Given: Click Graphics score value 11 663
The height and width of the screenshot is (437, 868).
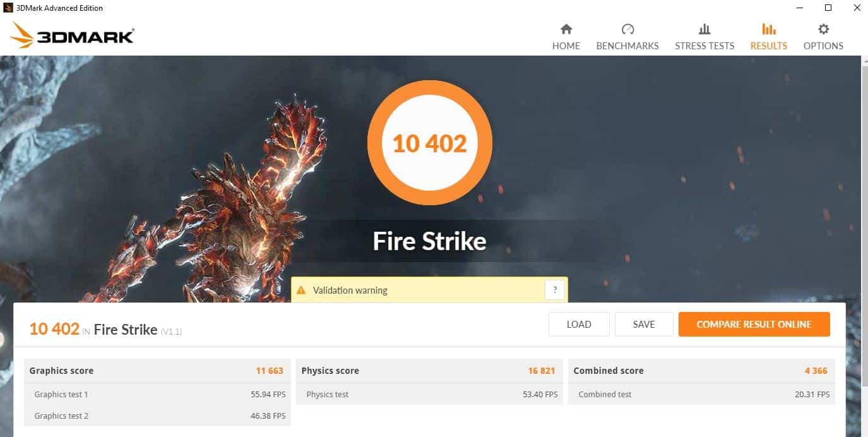Looking at the screenshot, I should [270, 371].
